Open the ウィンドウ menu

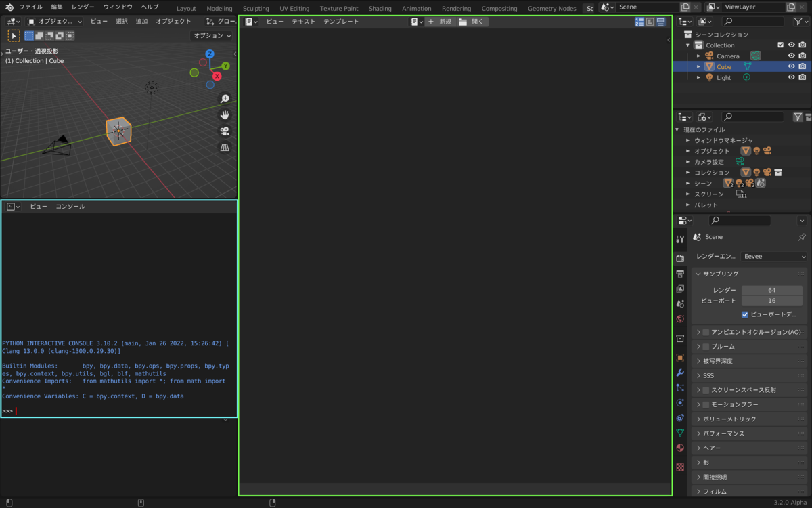pos(118,7)
